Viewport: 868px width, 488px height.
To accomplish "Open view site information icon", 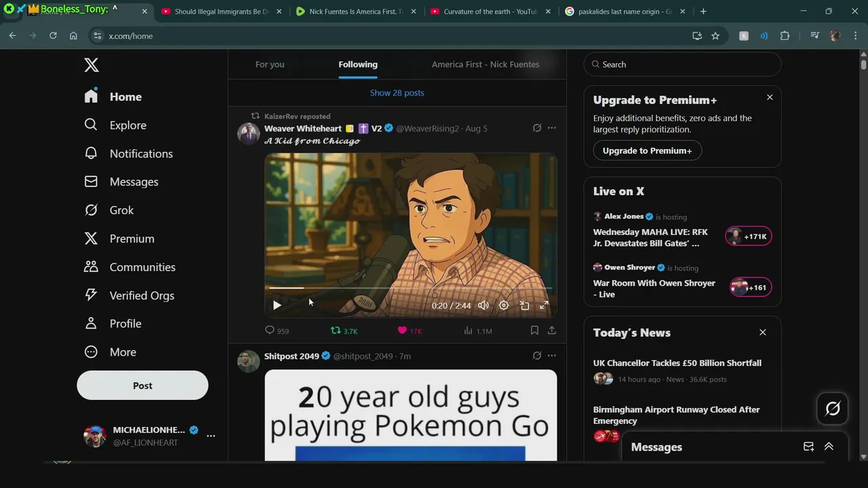I will coord(97,36).
